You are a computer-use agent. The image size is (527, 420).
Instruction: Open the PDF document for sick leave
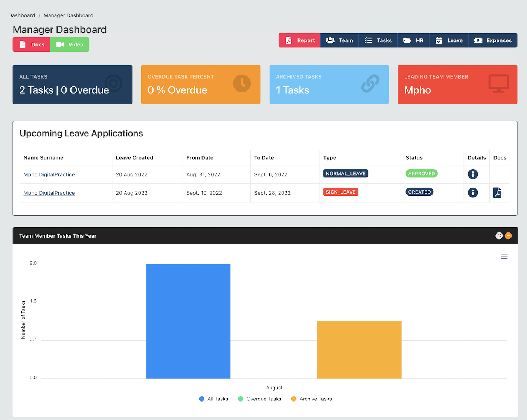click(497, 192)
